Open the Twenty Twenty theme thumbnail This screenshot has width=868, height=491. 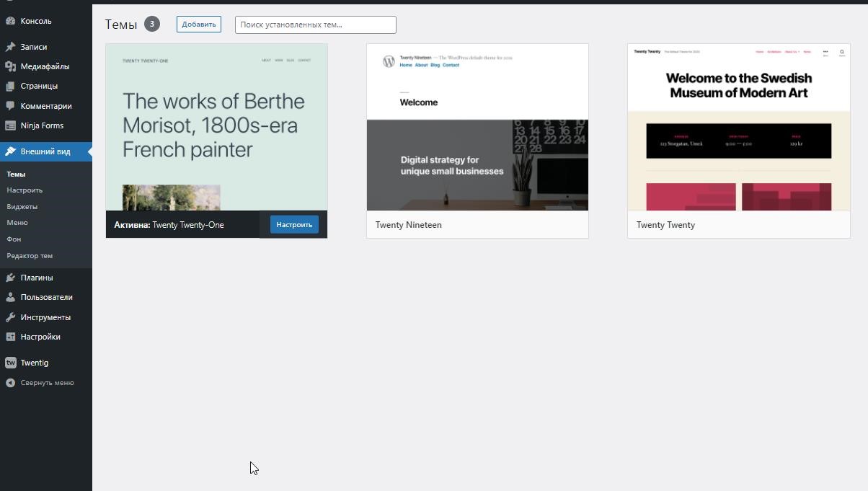pyautogui.click(x=739, y=127)
